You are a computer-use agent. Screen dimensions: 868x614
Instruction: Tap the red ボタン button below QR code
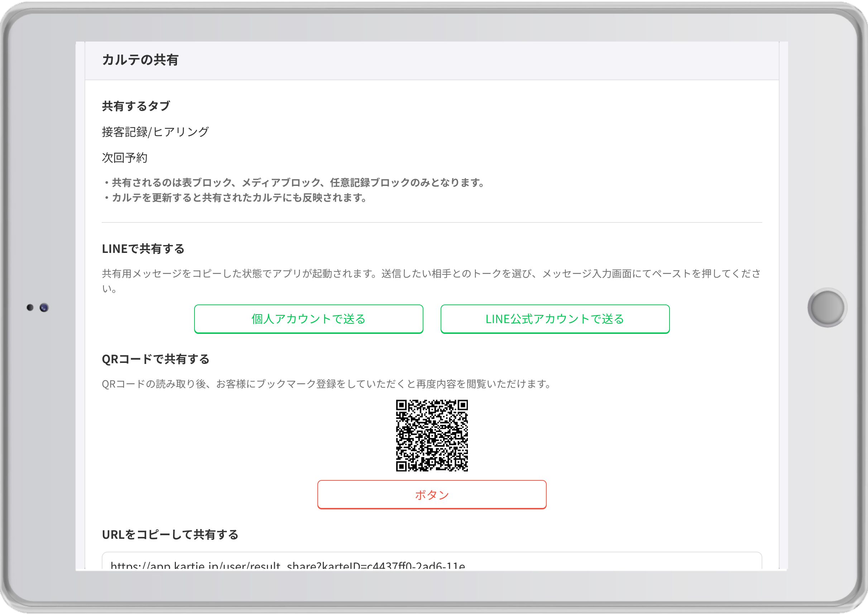432,494
